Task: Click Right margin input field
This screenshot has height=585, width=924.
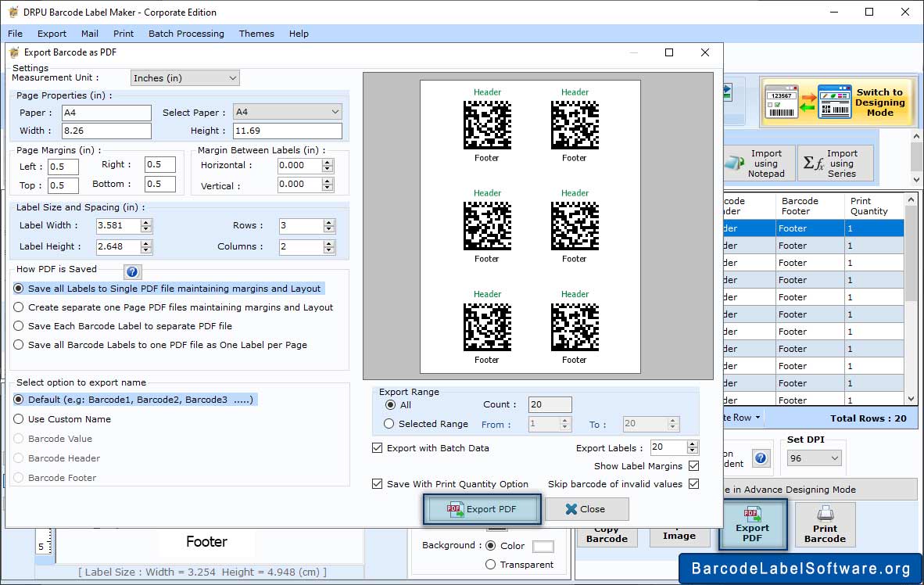Action: [159, 164]
